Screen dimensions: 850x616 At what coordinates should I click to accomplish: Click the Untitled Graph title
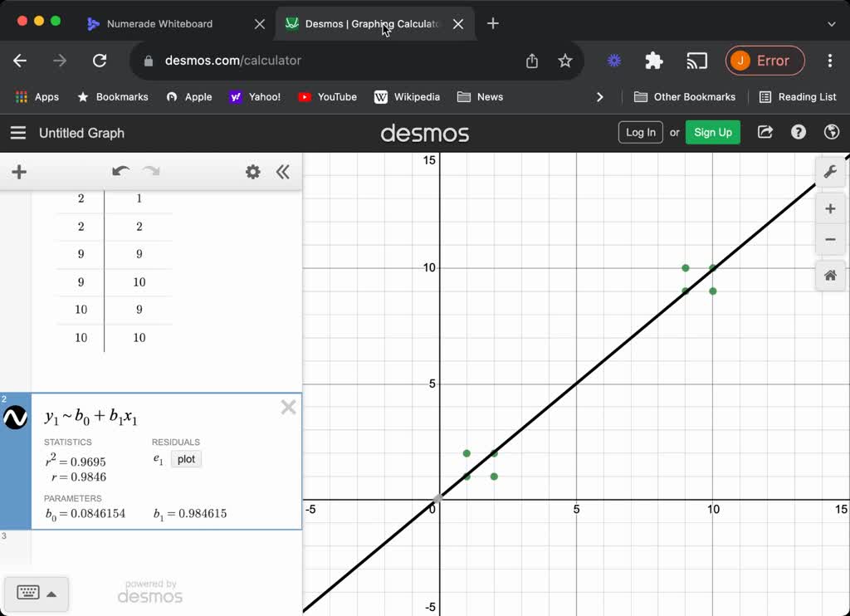(x=81, y=133)
